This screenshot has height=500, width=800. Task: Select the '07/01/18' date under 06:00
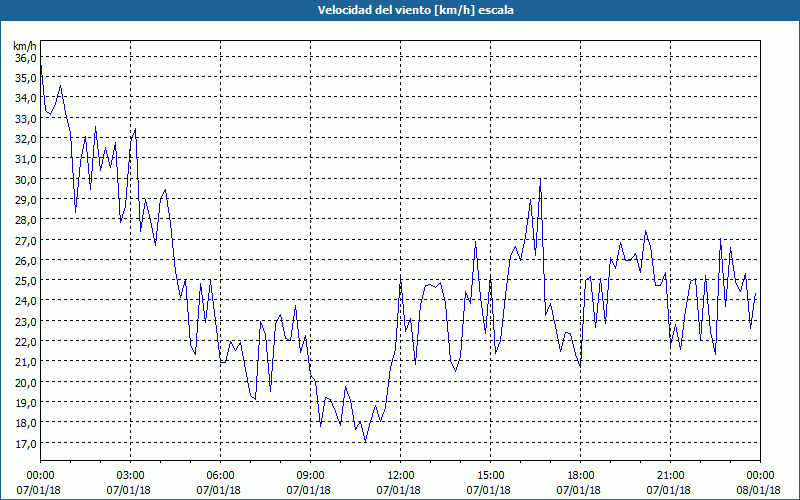point(218,490)
